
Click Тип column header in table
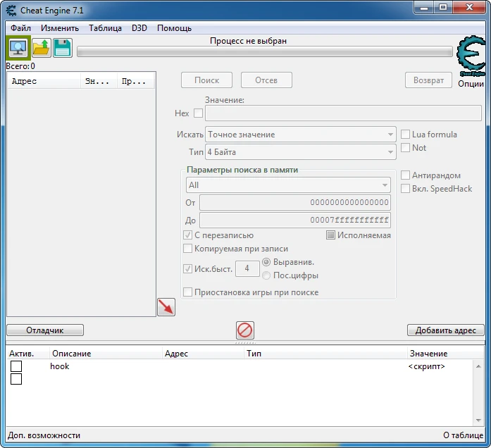[325, 354]
